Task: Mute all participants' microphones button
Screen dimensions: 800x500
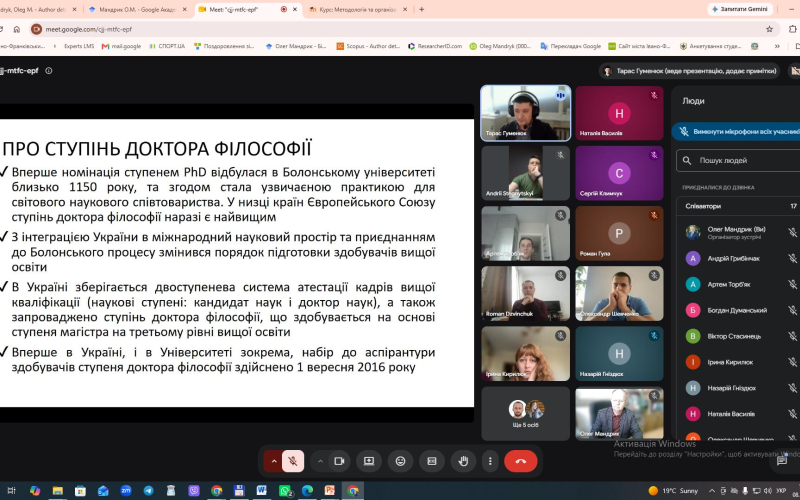Action: click(x=737, y=132)
